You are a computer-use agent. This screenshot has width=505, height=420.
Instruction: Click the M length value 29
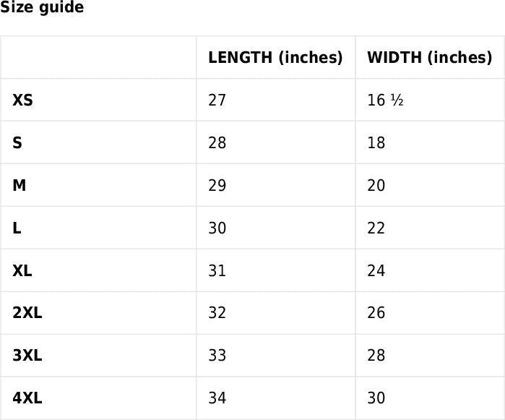click(217, 185)
